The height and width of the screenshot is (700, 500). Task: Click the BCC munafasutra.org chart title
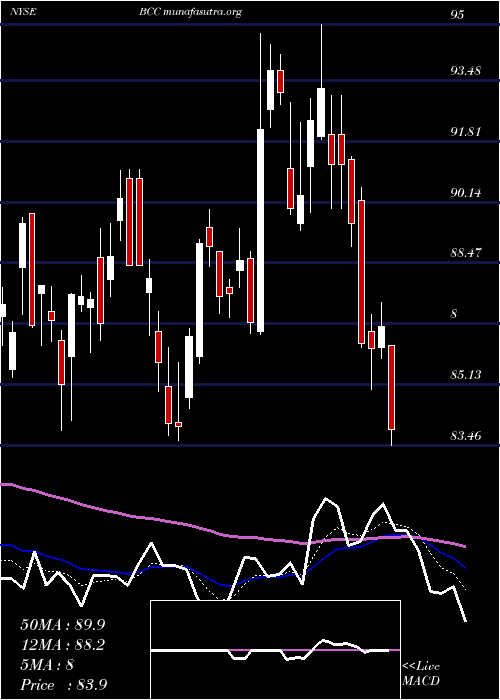[x=191, y=13]
